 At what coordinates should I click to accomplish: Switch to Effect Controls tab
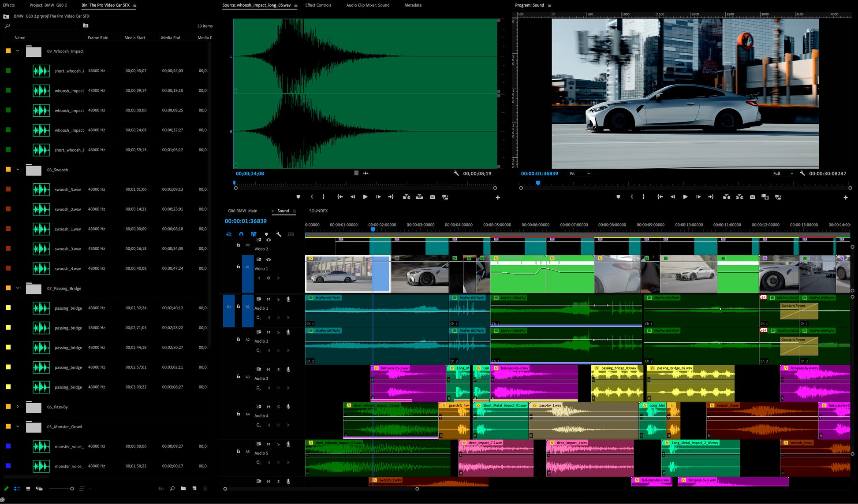[318, 5]
